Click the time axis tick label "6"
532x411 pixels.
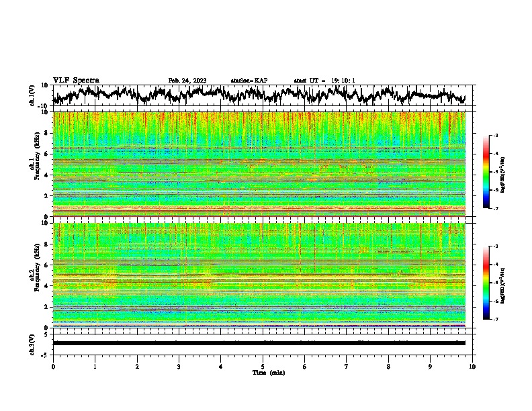[x=305, y=367]
